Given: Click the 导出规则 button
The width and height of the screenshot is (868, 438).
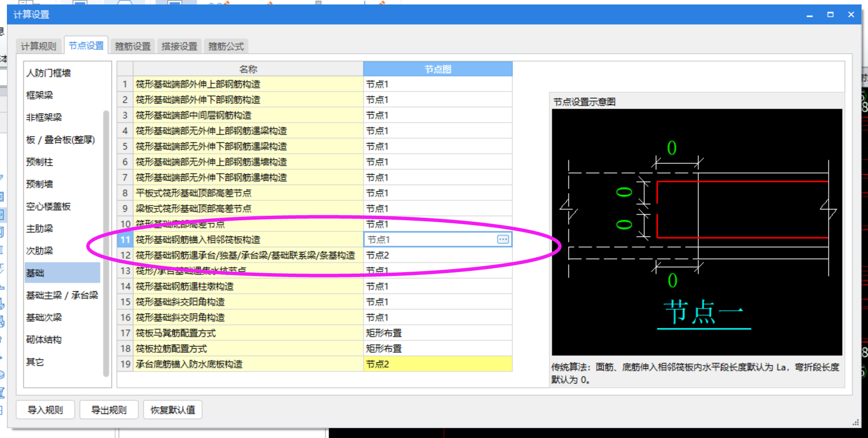Looking at the screenshot, I should (109, 410).
